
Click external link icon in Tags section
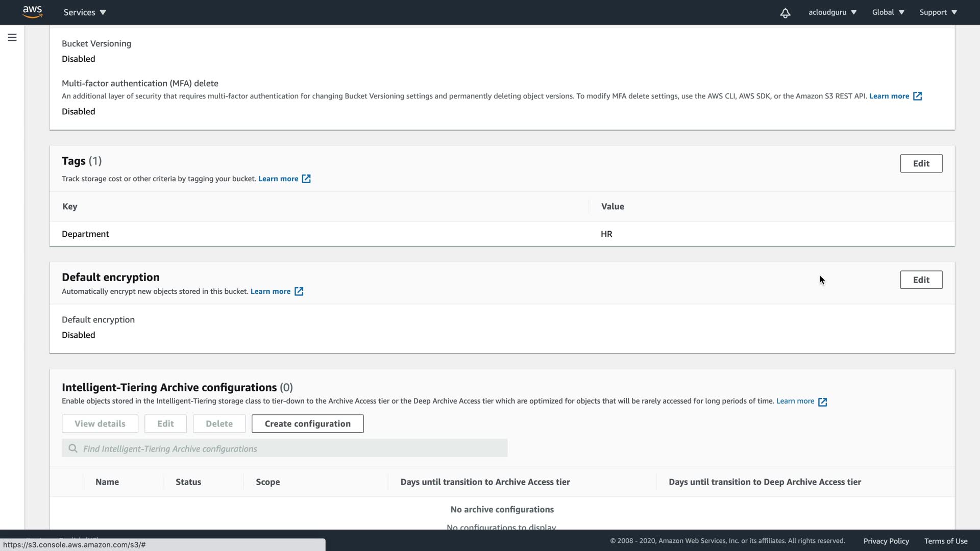pos(306,179)
